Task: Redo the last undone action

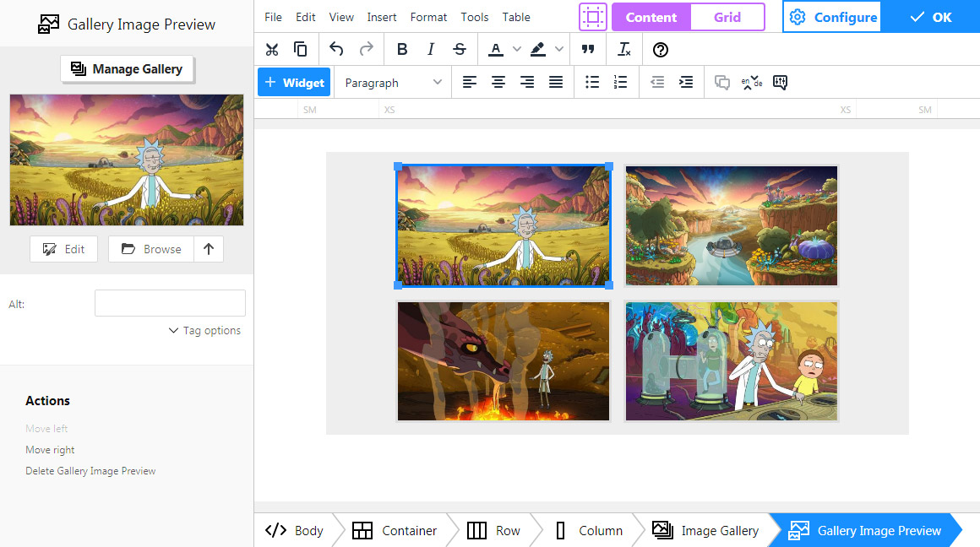Action: pos(367,49)
